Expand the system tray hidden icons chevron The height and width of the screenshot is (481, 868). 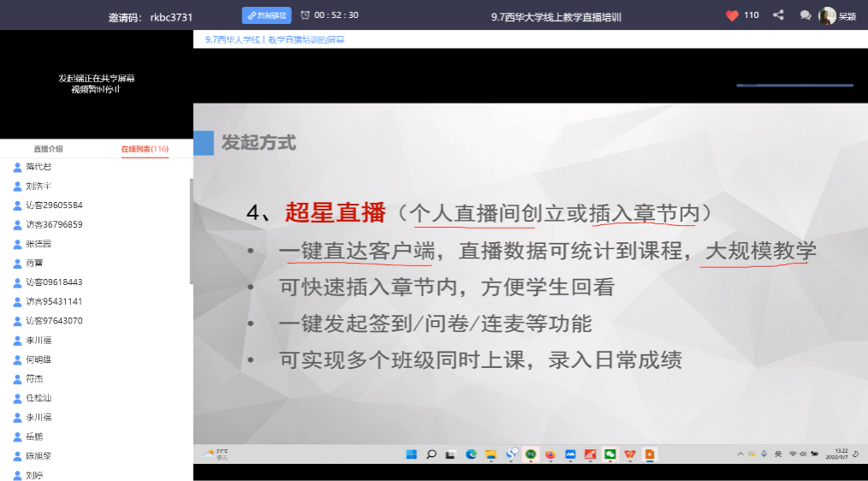pyautogui.click(x=740, y=454)
